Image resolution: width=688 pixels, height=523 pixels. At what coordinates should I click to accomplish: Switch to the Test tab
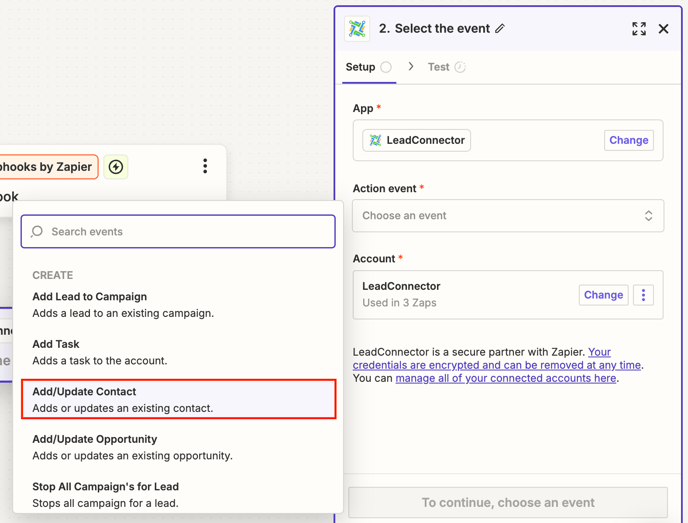pos(446,67)
